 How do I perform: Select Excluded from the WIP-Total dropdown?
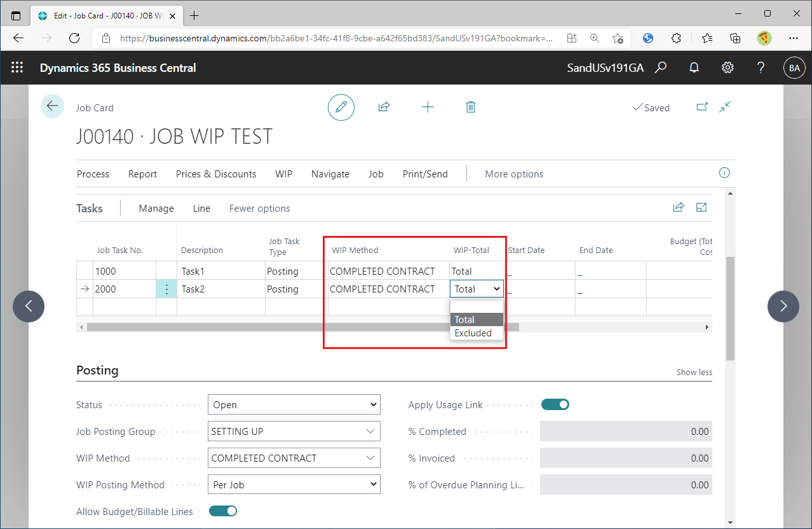point(473,333)
